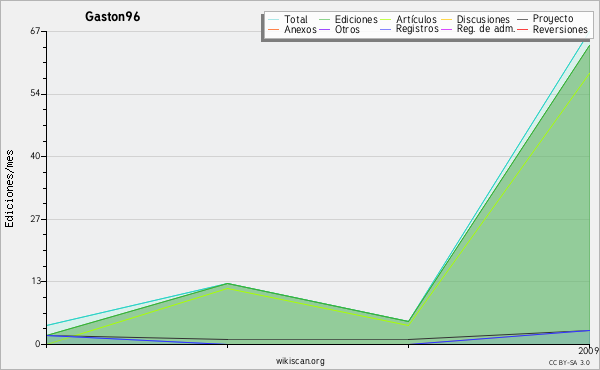This screenshot has height=370, width=600.
Task: Click the y-axis value 0
Action: (38, 344)
